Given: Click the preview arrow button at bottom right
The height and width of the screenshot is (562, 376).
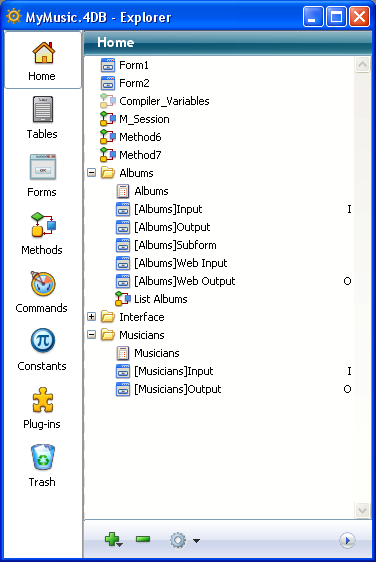Looking at the screenshot, I should 347,540.
